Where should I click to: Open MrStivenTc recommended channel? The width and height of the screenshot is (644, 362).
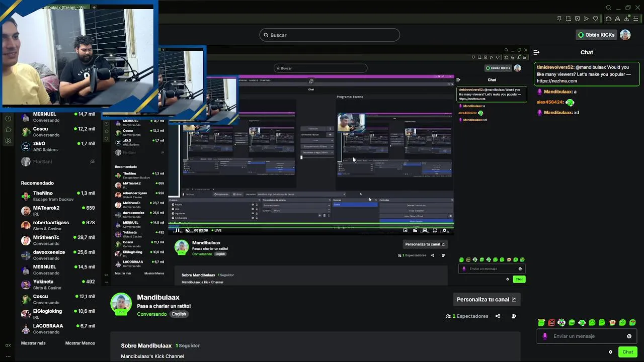tap(58, 240)
